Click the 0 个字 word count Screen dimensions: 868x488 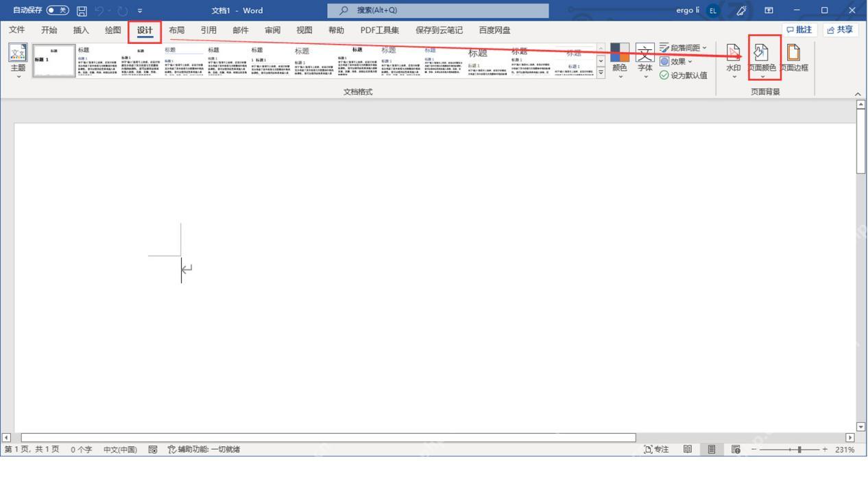[81, 450]
